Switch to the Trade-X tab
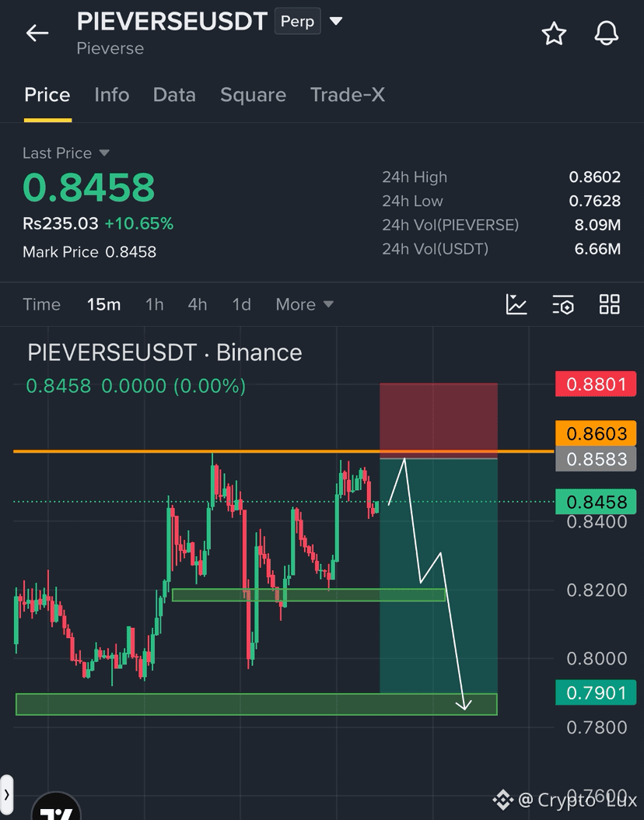The height and width of the screenshot is (820, 644). point(347,95)
